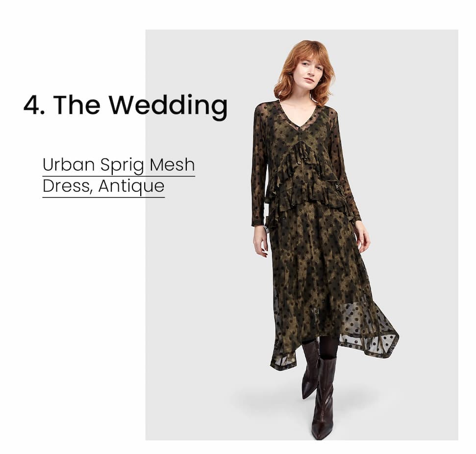Viewport: 476px width, 454px height.
Task: Click the word 'Wedding' in the heading
Action: pos(168,105)
